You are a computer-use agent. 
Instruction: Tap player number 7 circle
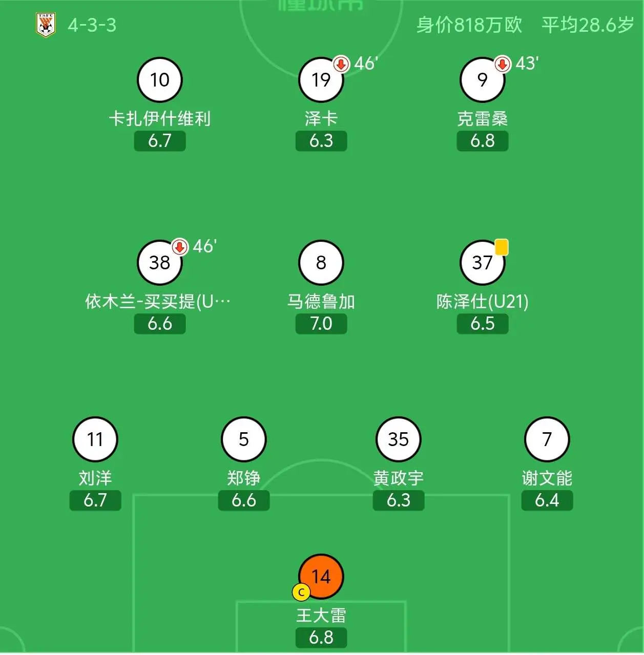coord(547,439)
